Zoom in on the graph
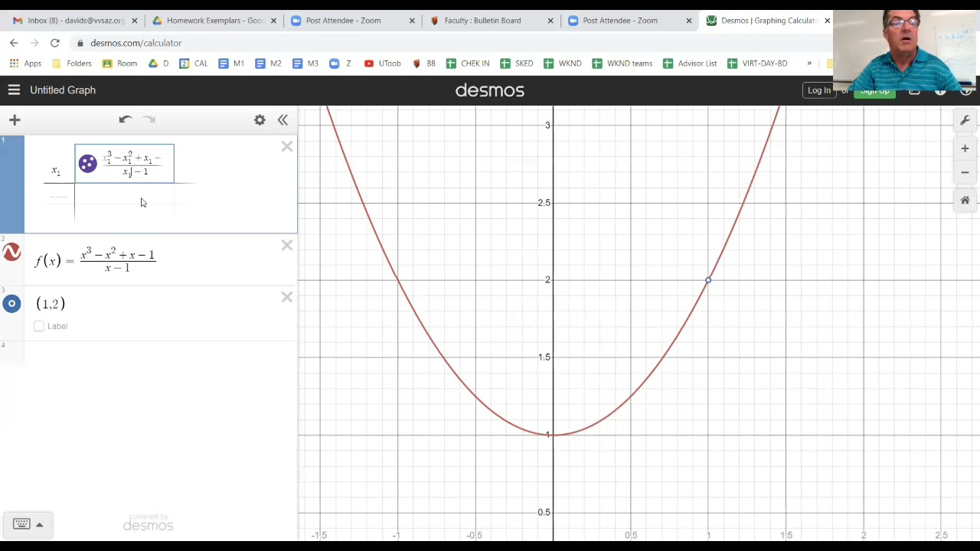Viewport: 980px width, 551px height. [x=965, y=148]
